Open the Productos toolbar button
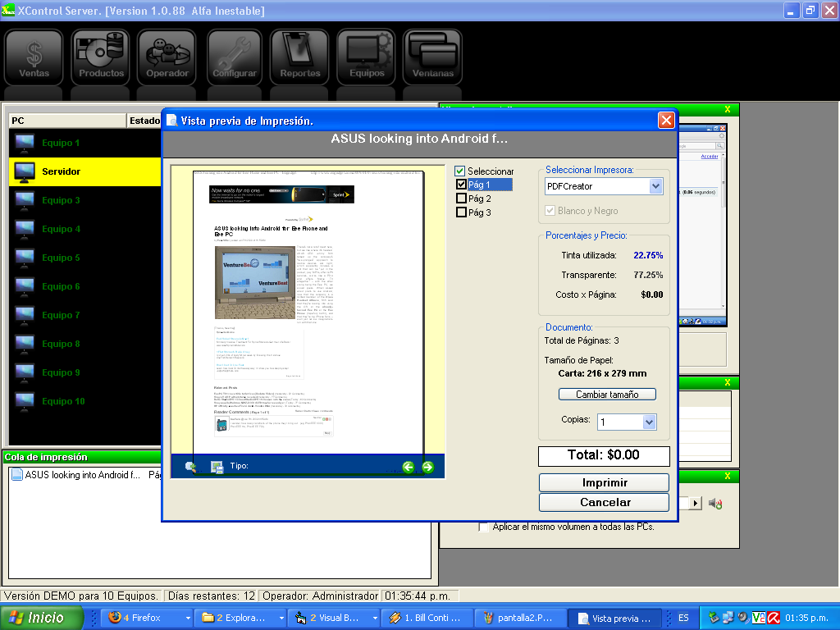The height and width of the screenshot is (630, 840). point(101,57)
